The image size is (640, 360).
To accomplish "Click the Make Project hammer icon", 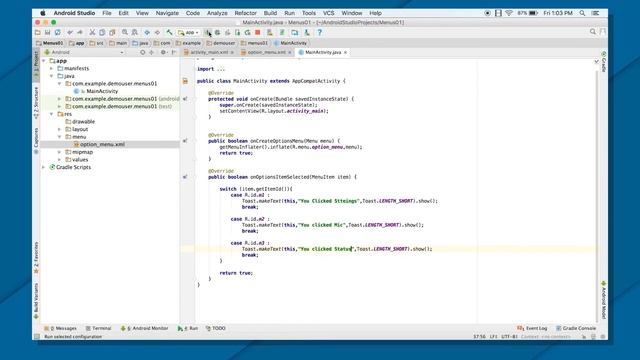I will click(169, 32).
